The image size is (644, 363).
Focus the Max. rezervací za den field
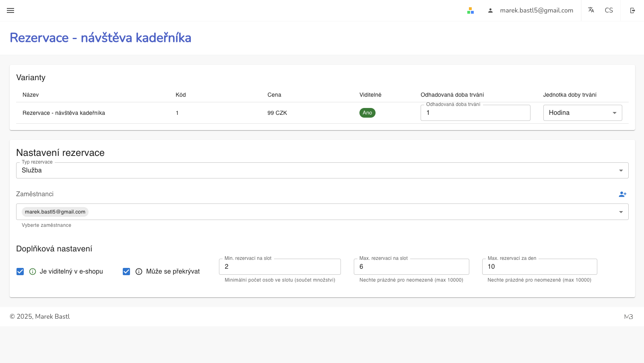[x=539, y=267]
